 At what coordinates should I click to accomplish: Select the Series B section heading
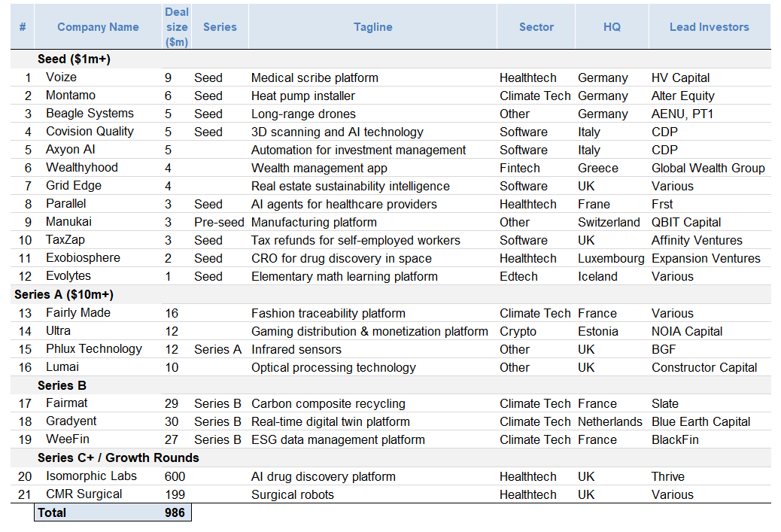pyautogui.click(x=62, y=385)
